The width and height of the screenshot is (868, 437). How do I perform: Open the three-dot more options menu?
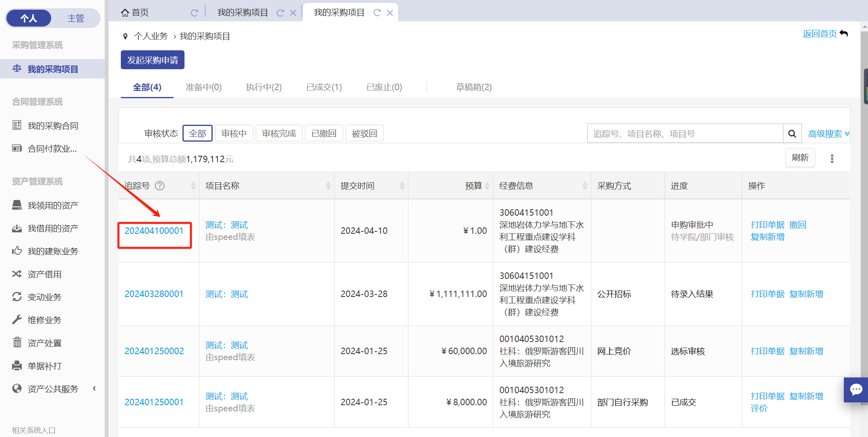pos(832,159)
